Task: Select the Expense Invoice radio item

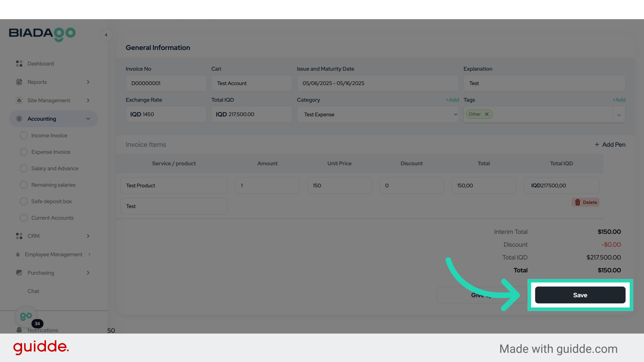Action: pyautogui.click(x=24, y=152)
